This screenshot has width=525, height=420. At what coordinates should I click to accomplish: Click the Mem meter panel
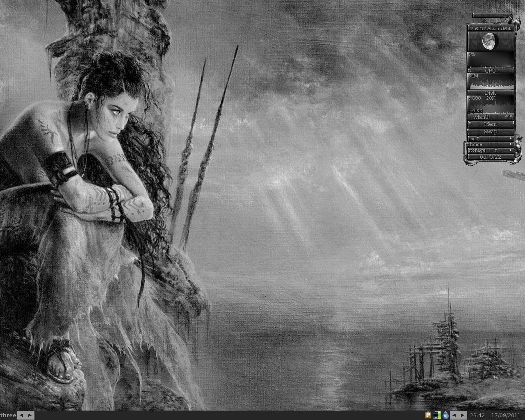point(491,124)
